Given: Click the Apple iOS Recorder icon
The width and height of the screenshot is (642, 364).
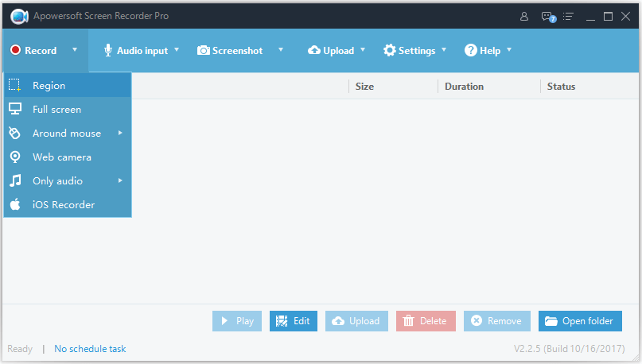Looking at the screenshot, I should (15, 204).
